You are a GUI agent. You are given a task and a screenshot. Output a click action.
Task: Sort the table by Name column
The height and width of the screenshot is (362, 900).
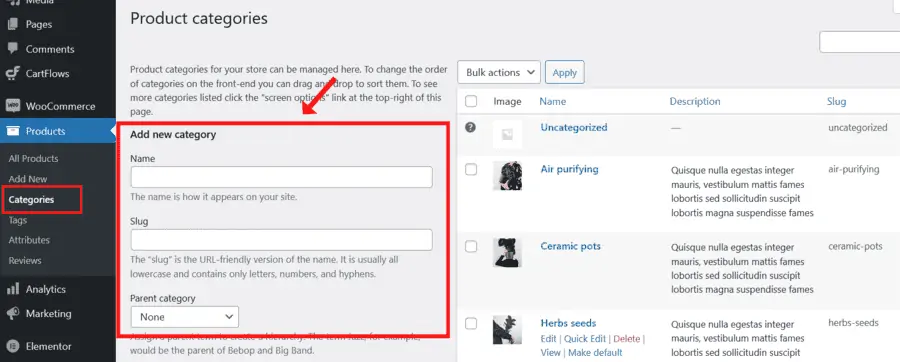click(x=553, y=102)
